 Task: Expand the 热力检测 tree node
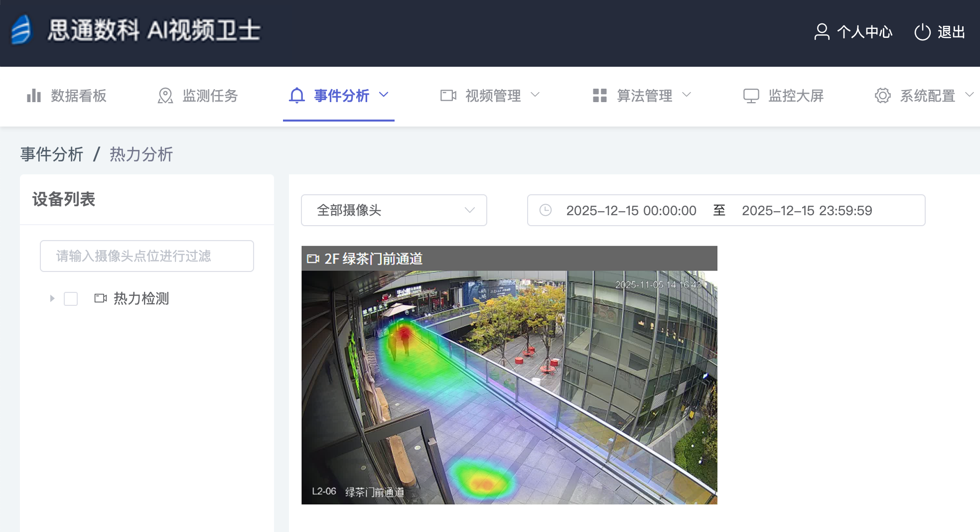pyautogui.click(x=52, y=298)
